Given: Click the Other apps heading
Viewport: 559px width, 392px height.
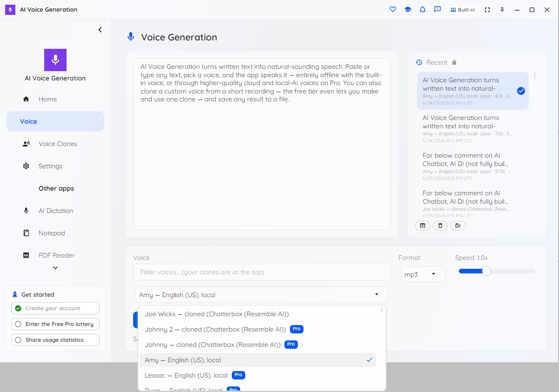Looking at the screenshot, I should 56,188.
